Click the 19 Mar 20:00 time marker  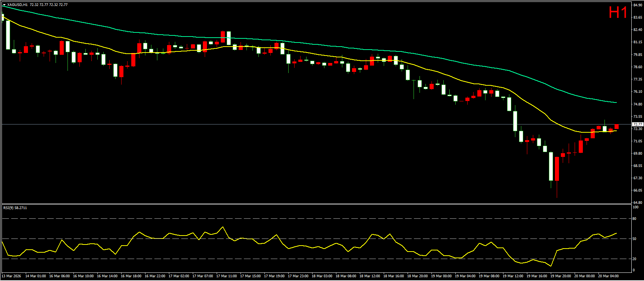(x=560, y=276)
